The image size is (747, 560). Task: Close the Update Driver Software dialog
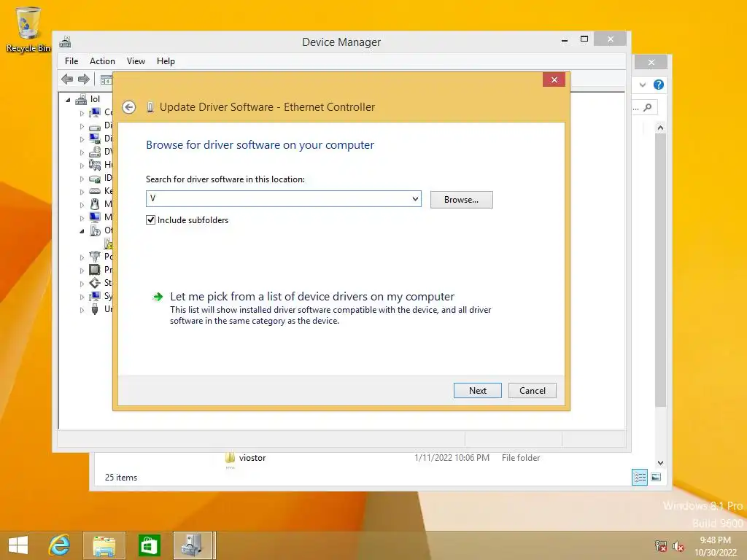[554, 79]
